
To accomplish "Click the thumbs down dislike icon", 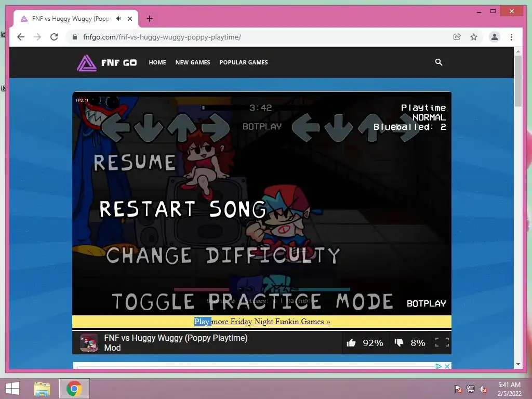I will tap(399, 343).
